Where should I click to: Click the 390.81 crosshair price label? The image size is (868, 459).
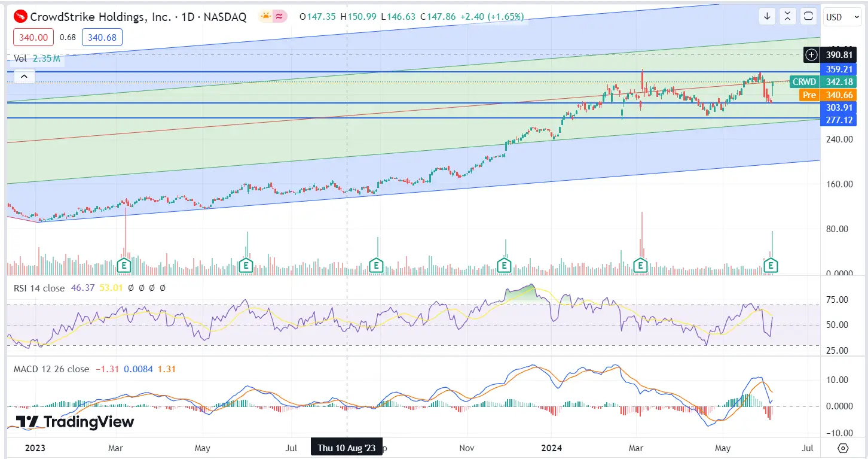click(838, 55)
